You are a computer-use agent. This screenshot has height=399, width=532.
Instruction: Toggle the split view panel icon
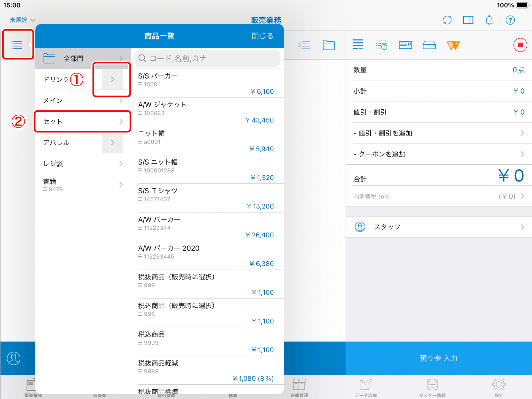tap(468, 20)
